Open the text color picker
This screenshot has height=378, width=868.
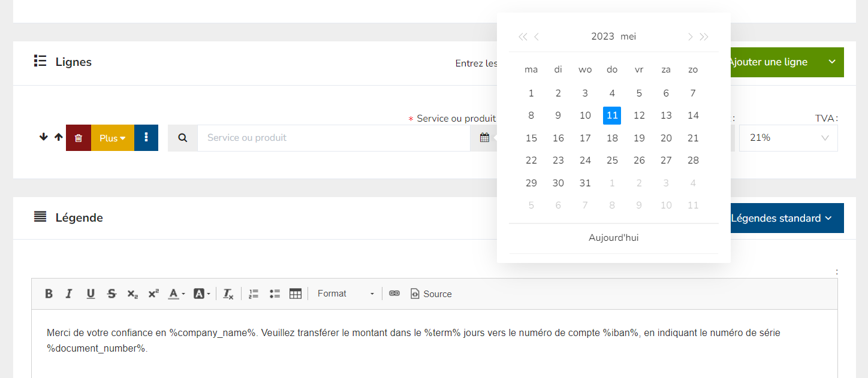coord(176,294)
